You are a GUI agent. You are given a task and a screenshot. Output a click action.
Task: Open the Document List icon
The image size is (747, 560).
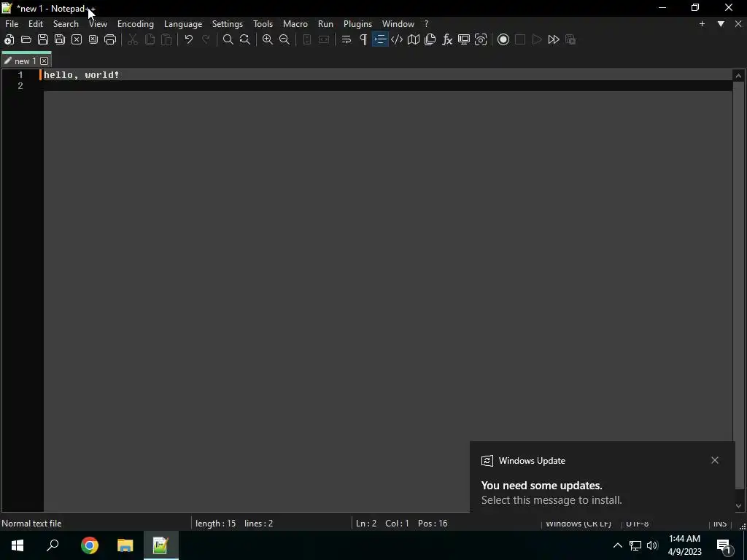(x=430, y=39)
